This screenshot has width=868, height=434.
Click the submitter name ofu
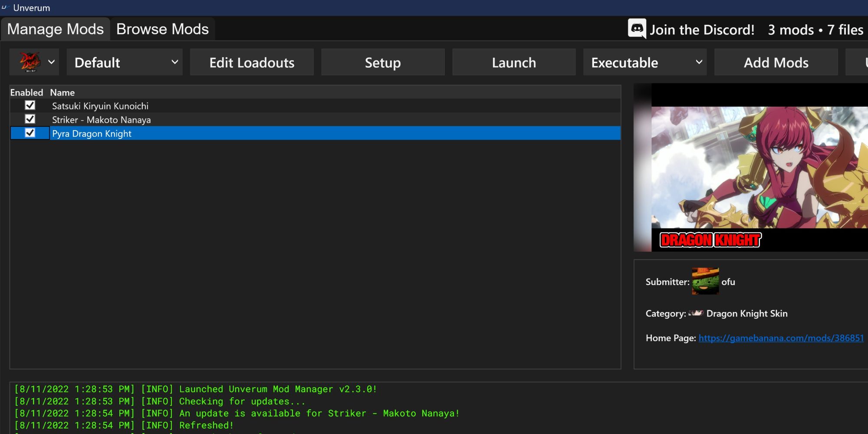[x=728, y=282]
